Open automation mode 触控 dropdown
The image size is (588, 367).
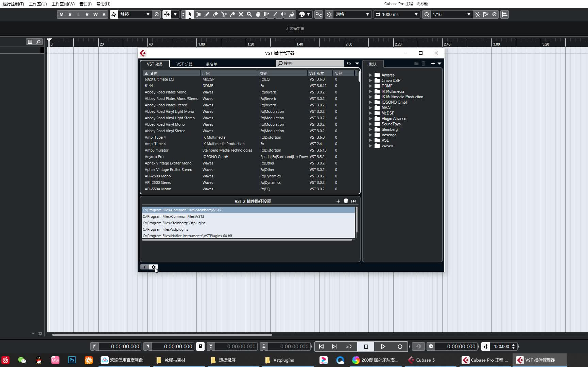[x=135, y=14]
